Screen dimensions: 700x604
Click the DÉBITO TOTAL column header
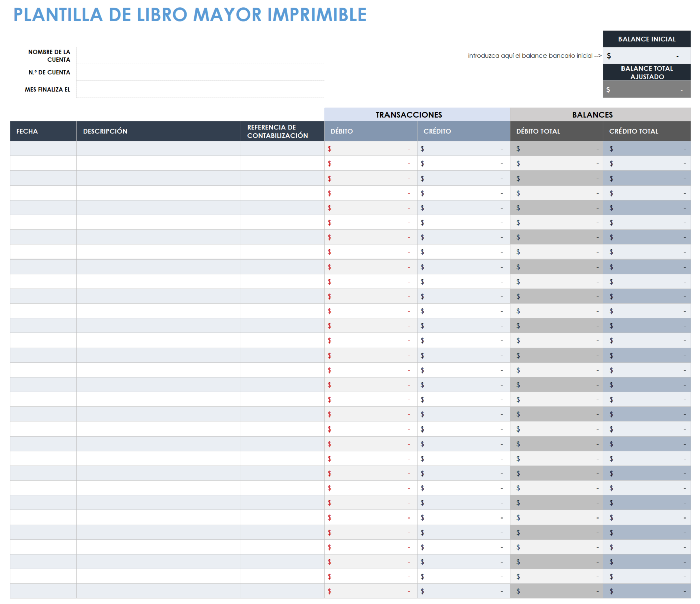[557, 131]
